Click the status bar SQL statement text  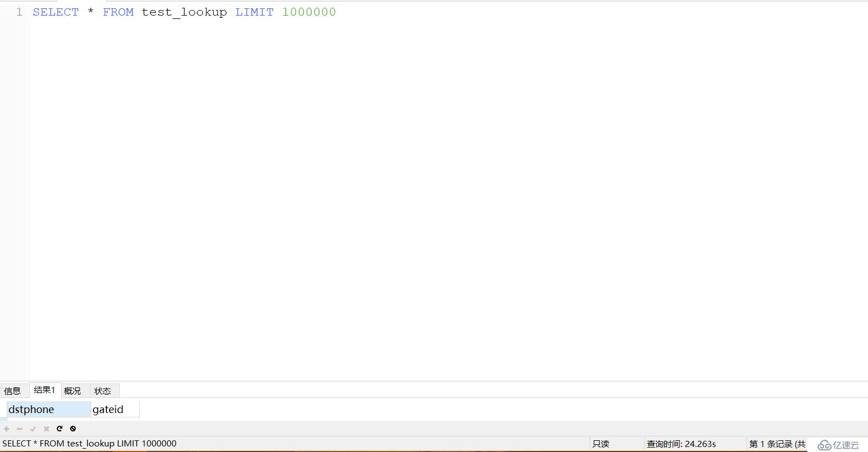click(x=90, y=444)
